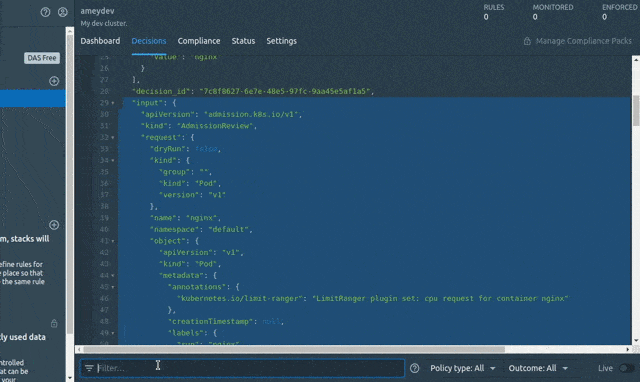Image resolution: width=640 pixels, height=382 pixels.
Task: Click the lock icon beside Manage Compliance Packs
Action: (527, 41)
